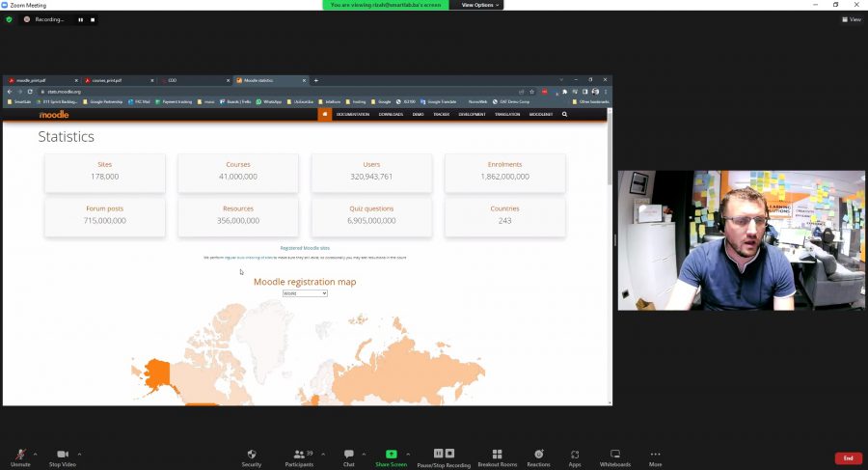Bookmark this page with the star icon
The width and height of the screenshot is (868, 470).
tap(531, 92)
